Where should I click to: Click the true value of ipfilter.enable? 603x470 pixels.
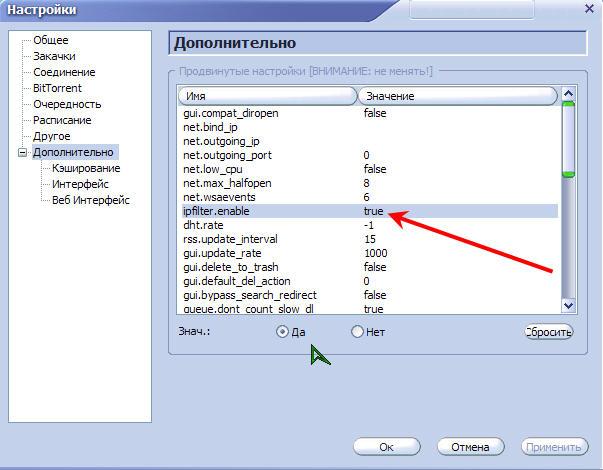click(x=373, y=211)
